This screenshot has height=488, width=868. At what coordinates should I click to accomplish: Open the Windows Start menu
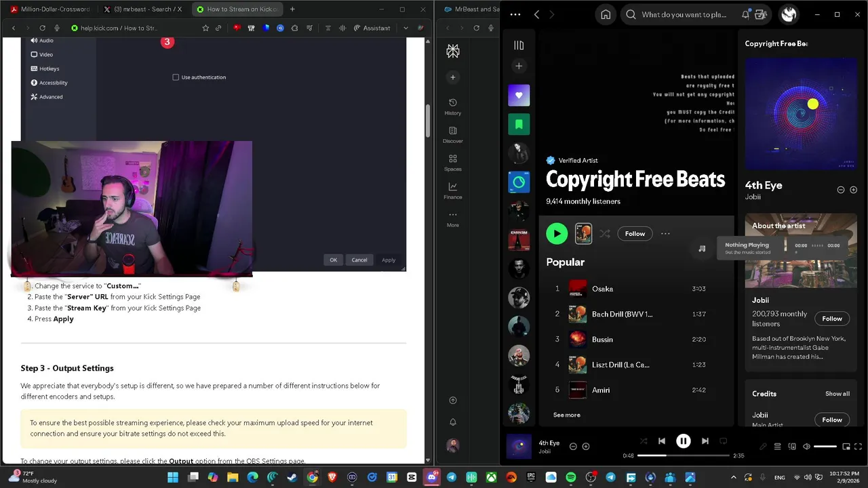coord(173,477)
